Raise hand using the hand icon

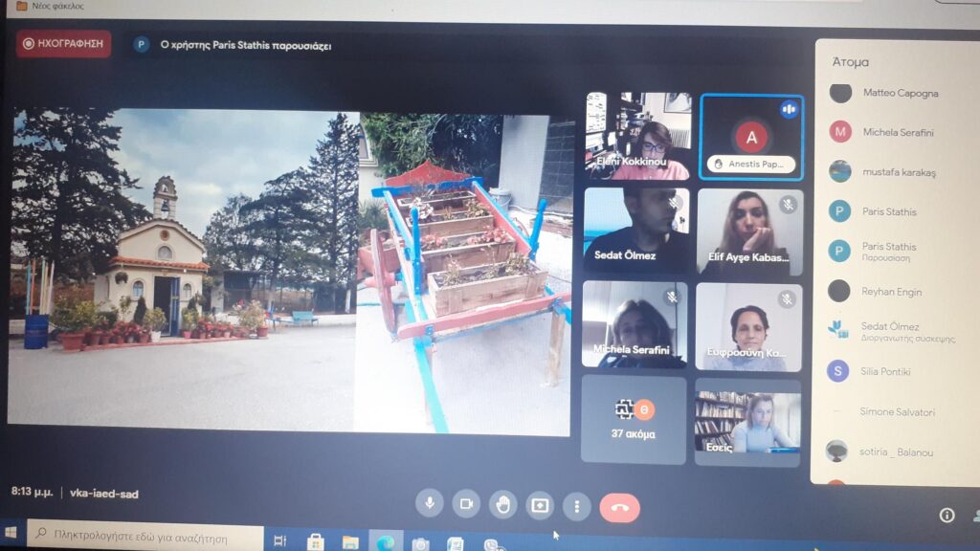pos(503,505)
